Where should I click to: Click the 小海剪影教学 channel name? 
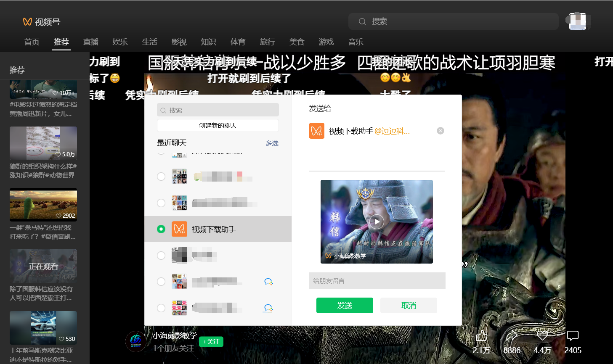[x=175, y=335]
